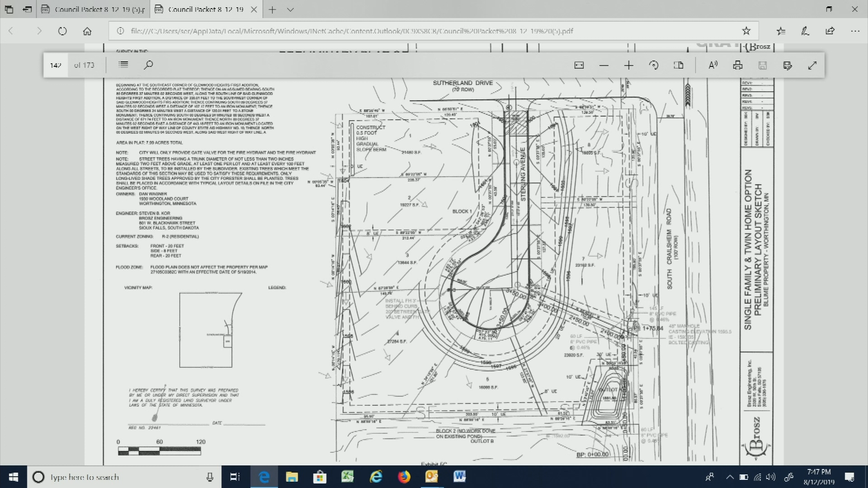This screenshot has height=488, width=868.
Task: Open Internet Explorer from the taskbar
Action: (376, 477)
